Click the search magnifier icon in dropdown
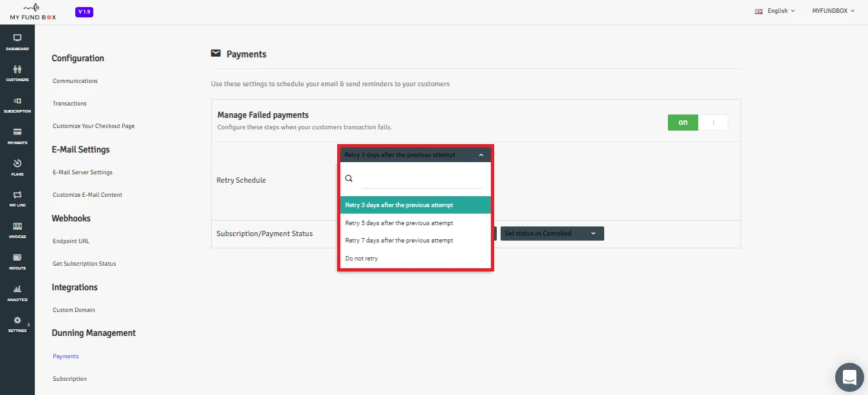Viewport: 868px width, 395px height. point(349,179)
